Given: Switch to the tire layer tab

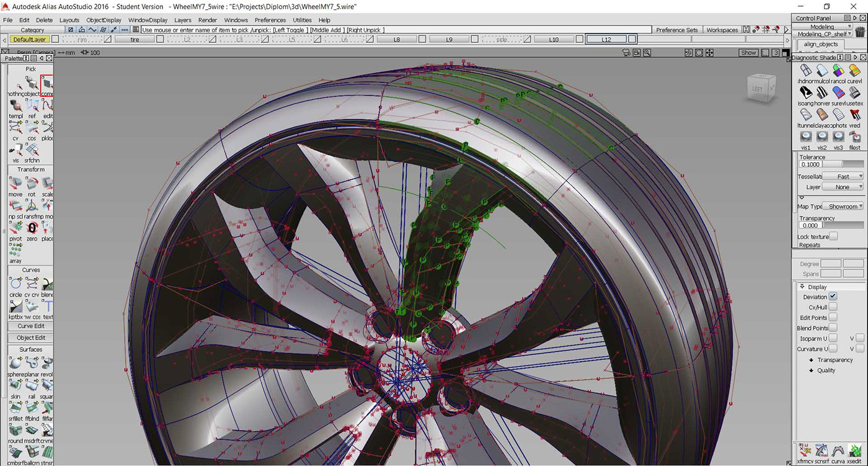Looking at the screenshot, I should (135, 38).
